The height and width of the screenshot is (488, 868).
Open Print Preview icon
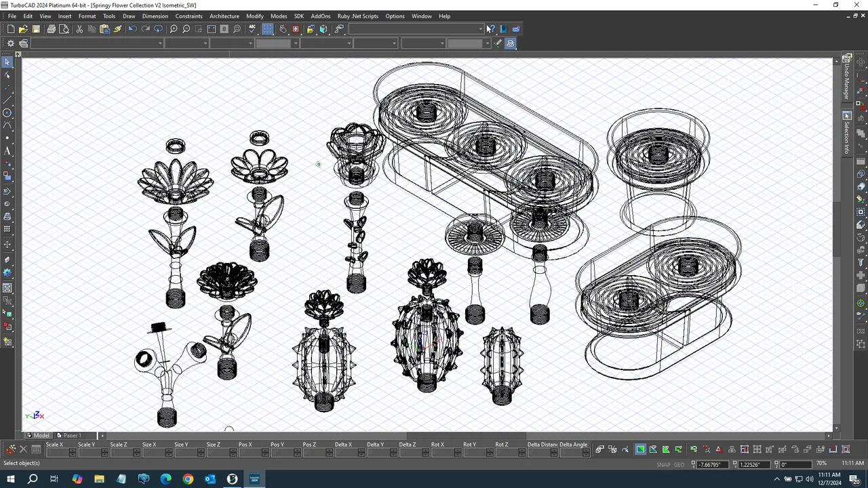coord(64,29)
